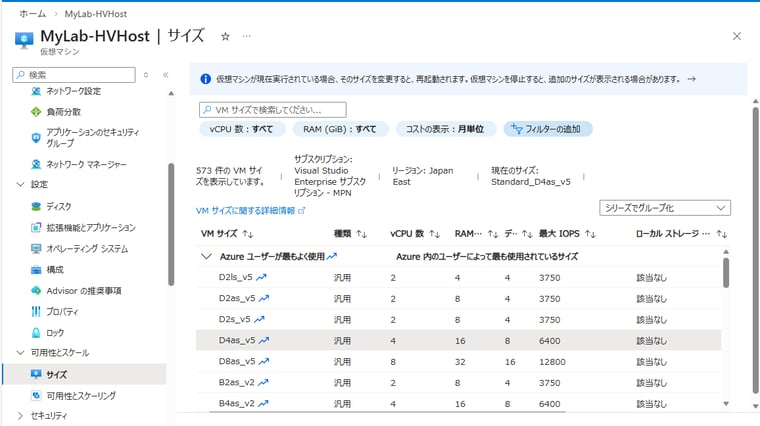This screenshot has height=426, width=760.
Task: Click ホーム breadcrumb link
Action: point(32,14)
